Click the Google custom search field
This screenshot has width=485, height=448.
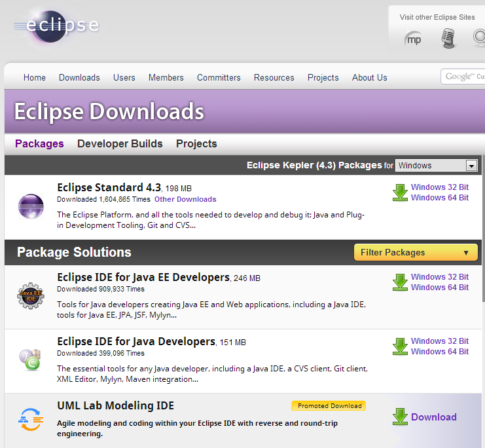pyautogui.click(x=463, y=76)
